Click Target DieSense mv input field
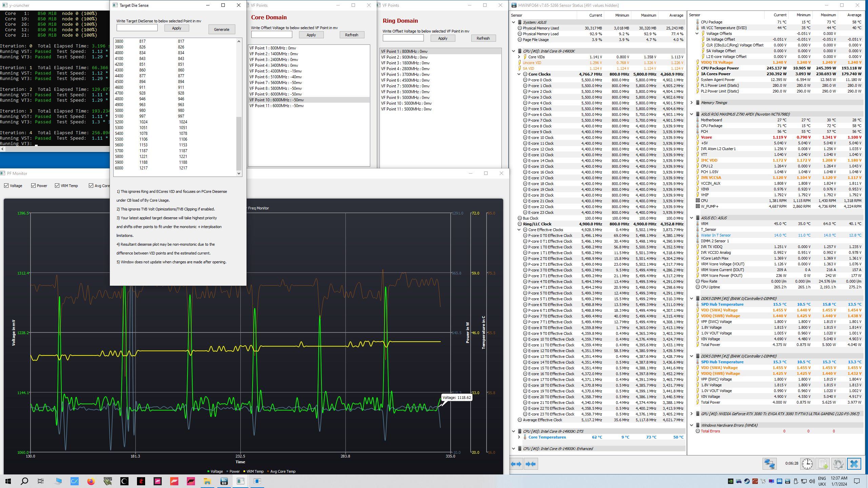 pyautogui.click(x=137, y=28)
